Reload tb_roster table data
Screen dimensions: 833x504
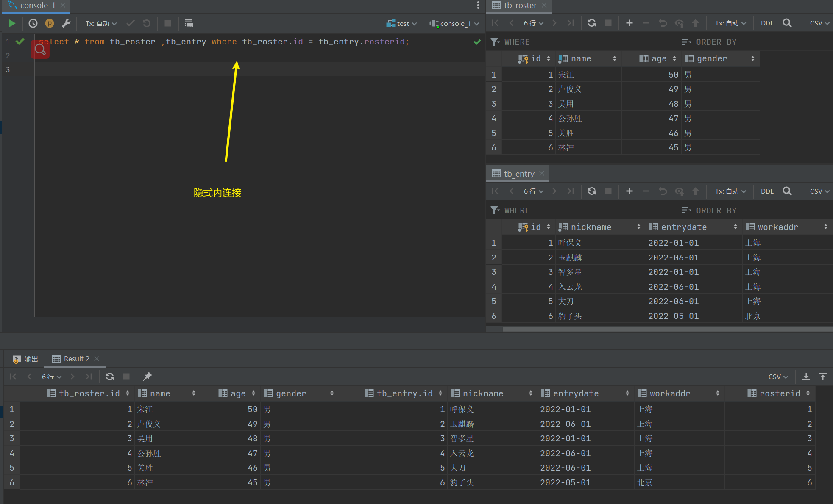[592, 23]
